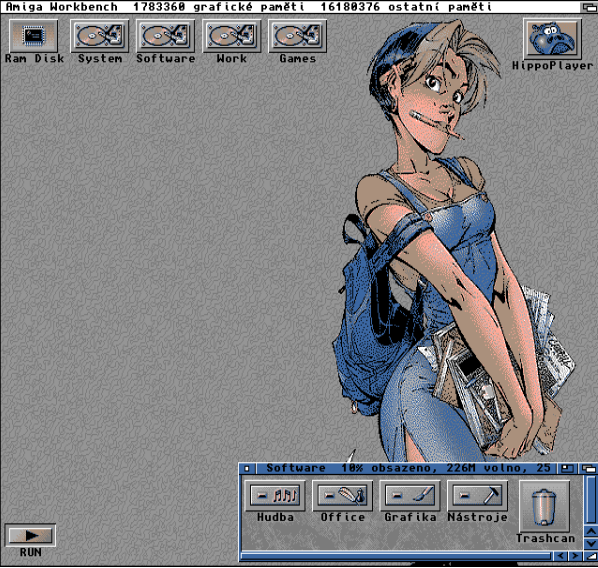The width and height of the screenshot is (598, 568).
Task: Click the Software window title bar
Action: [406, 468]
